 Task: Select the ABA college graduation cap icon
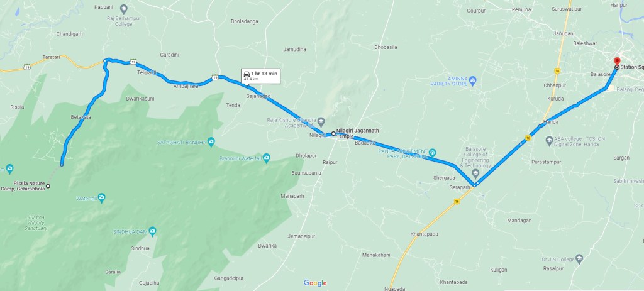(549, 141)
